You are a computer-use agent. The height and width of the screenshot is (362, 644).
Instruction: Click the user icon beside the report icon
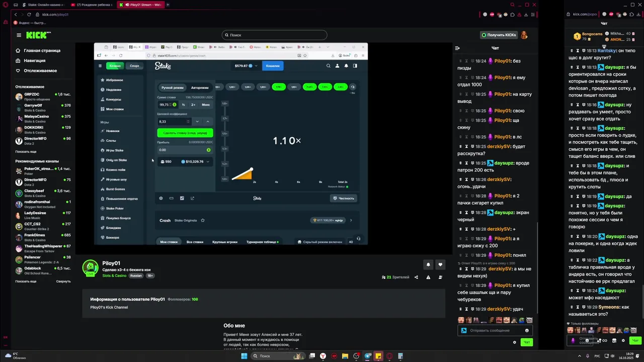[x=440, y=277]
